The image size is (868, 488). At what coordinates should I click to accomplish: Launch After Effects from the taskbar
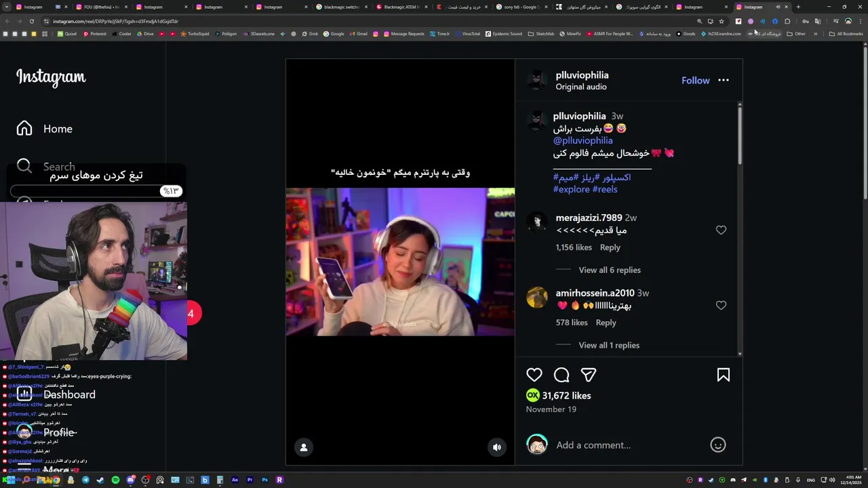[235, 480]
